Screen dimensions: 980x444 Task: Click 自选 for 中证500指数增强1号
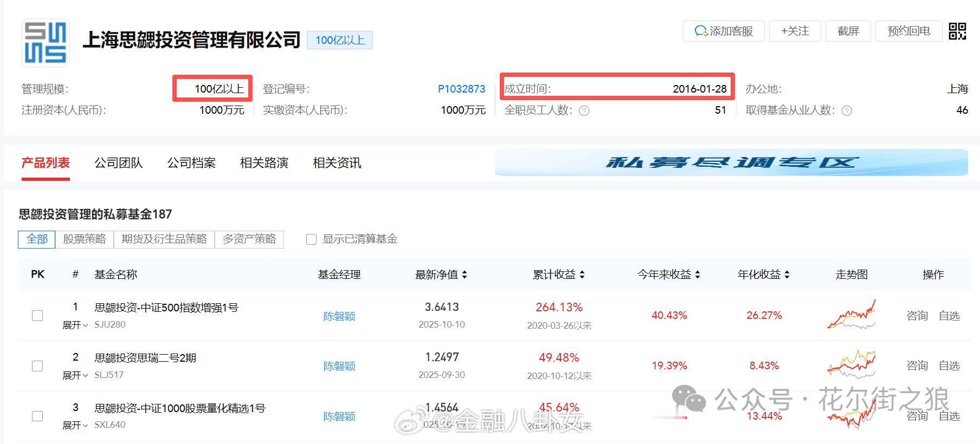coord(949,316)
